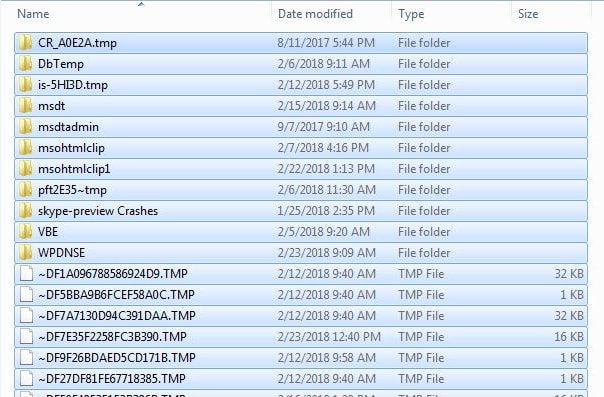The image size is (604, 397).
Task: Click the msohtmlclip1 folder icon
Action: (x=25, y=169)
